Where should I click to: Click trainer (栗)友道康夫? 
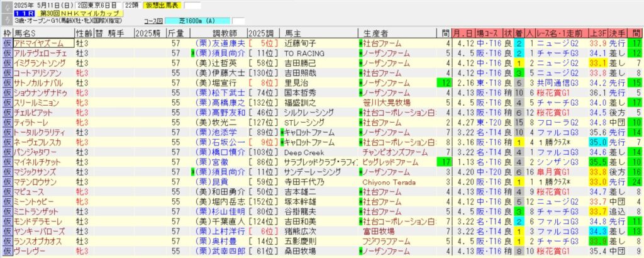(x=221, y=43)
